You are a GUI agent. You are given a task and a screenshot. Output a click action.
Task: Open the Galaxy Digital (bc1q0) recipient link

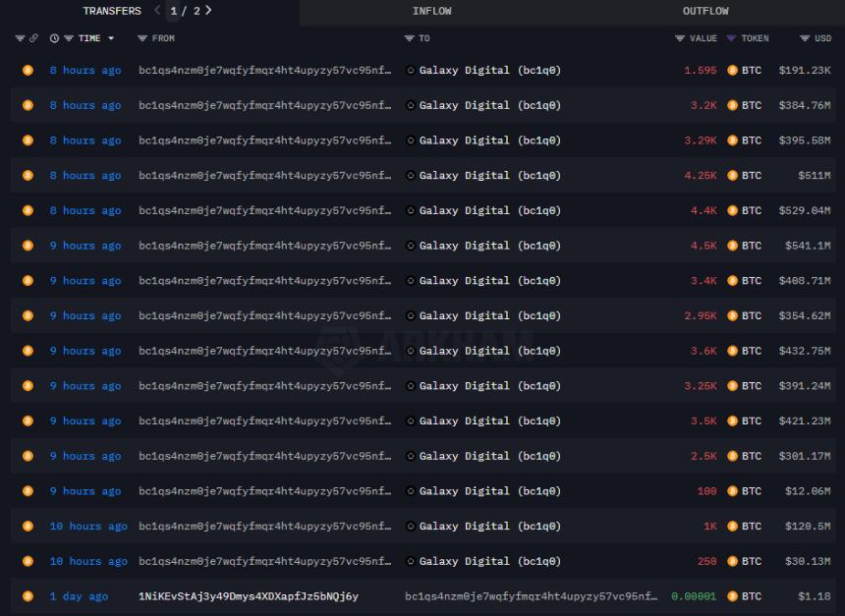pos(489,70)
